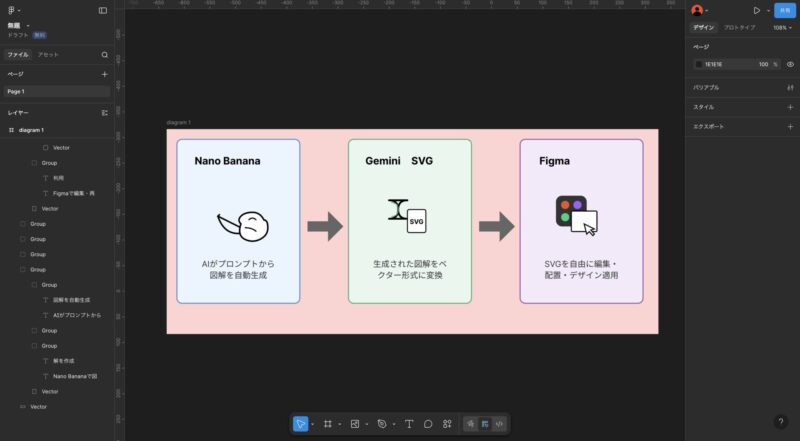Click the page opacity 100 field
The image size is (800, 441).
(x=763, y=64)
